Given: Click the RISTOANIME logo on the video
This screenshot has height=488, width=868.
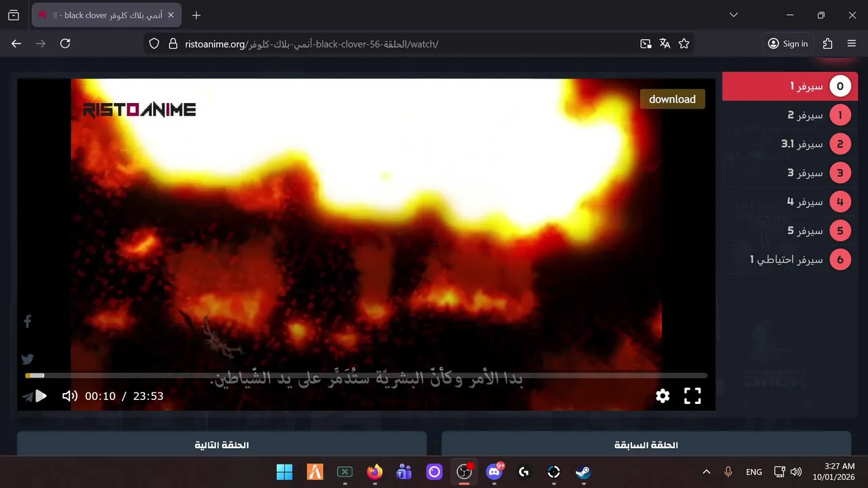Looking at the screenshot, I should [x=140, y=110].
